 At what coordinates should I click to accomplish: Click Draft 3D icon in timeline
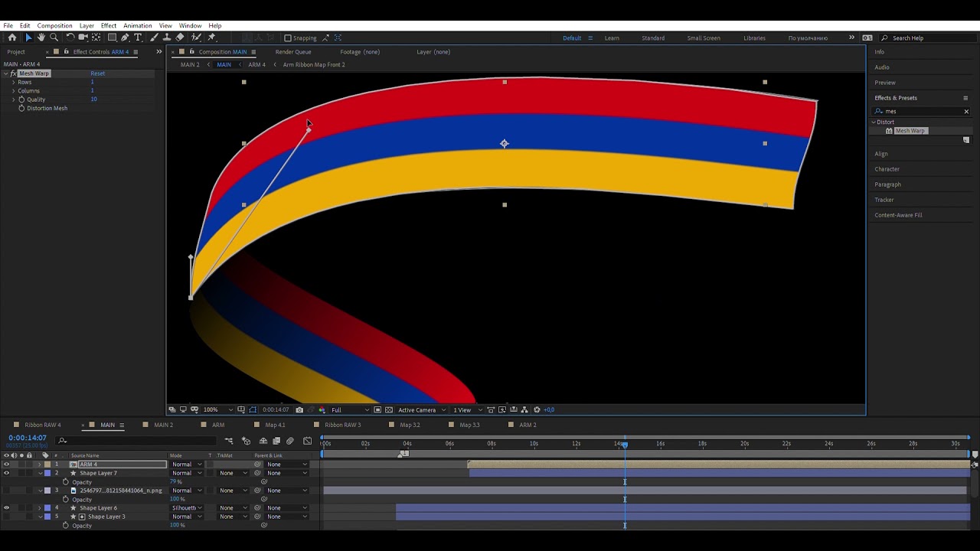tap(246, 441)
